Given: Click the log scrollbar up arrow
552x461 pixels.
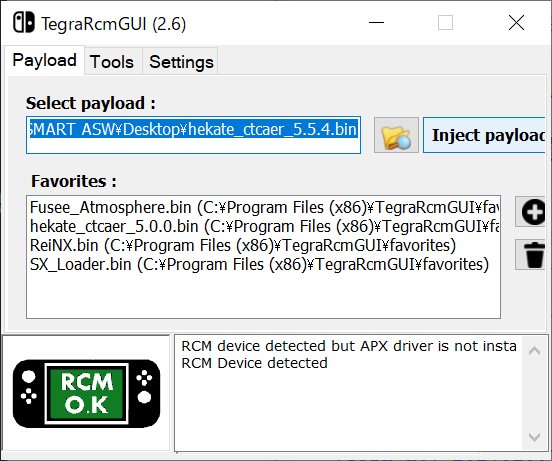Looking at the screenshot, I should 534,351.
